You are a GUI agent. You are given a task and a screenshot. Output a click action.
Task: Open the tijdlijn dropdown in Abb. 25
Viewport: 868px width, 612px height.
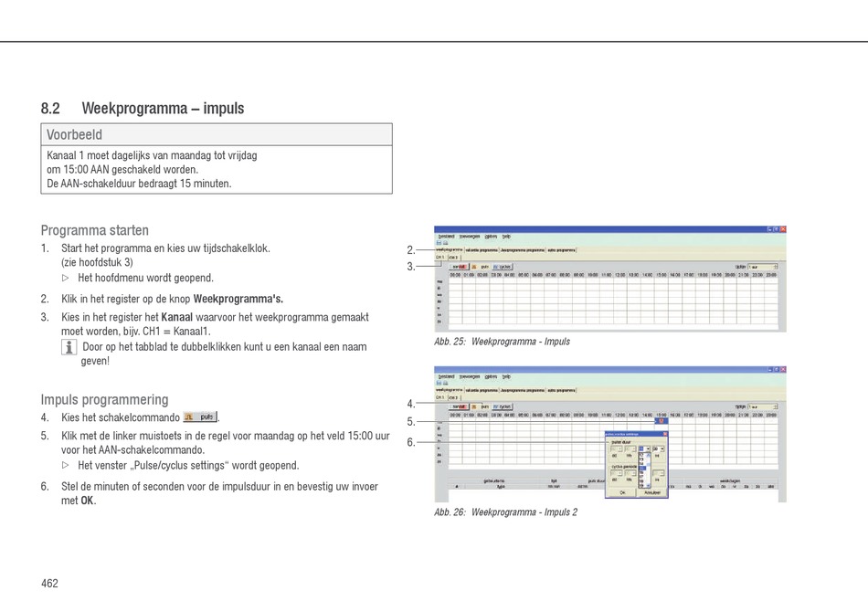point(763,267)
